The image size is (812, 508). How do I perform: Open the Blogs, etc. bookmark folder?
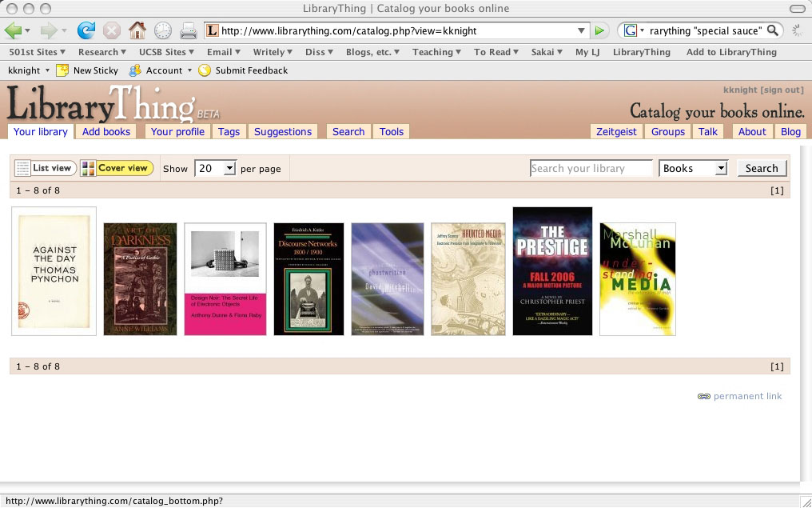coord(373,52)
